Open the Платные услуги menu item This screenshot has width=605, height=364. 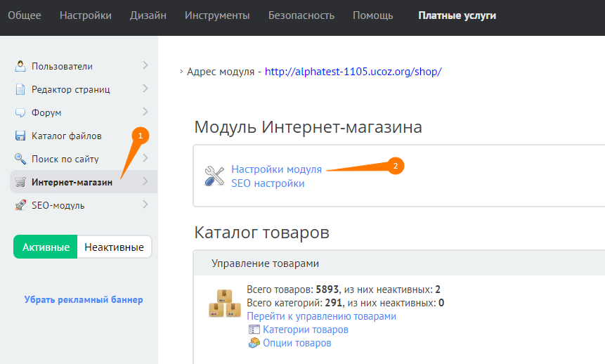point(457,15)
